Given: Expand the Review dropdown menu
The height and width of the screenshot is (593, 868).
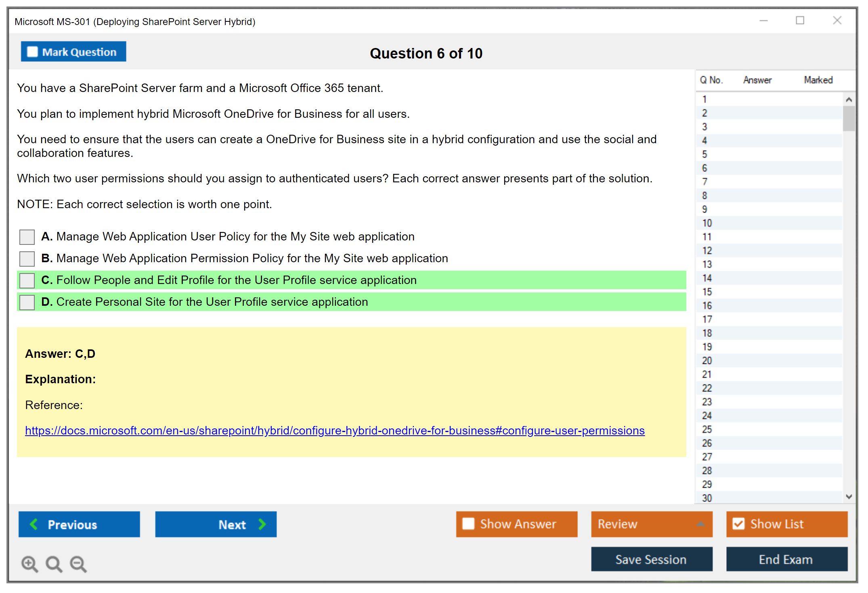Looking at the screenshot, I should pyautogui.click(x=700, y=524).
